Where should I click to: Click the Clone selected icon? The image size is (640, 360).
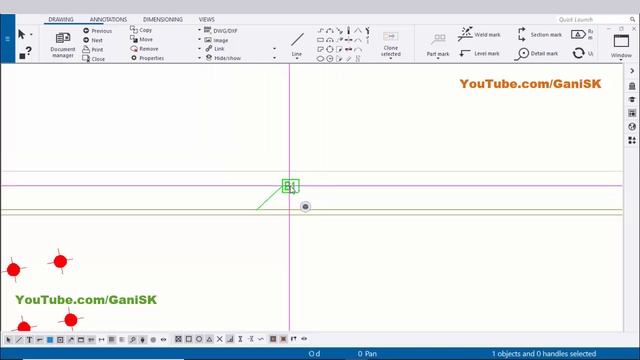coord(391,37)
